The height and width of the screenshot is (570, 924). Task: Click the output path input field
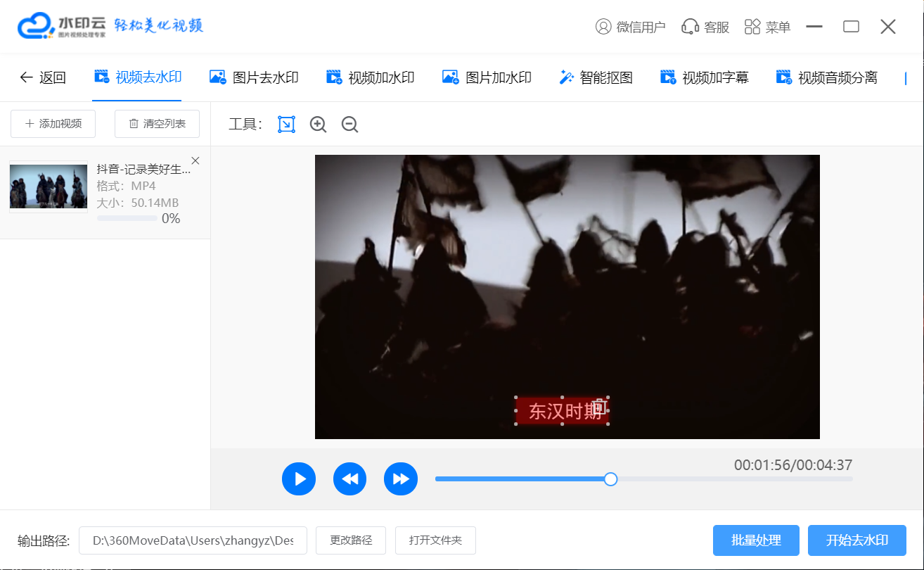[x=193, y=540]
